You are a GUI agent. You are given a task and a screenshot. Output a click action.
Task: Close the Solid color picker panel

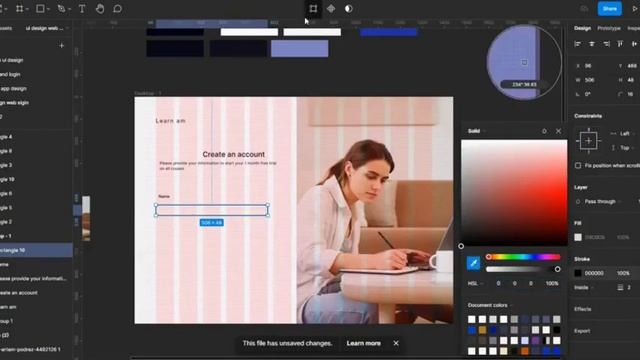click(x=558, y=131)
